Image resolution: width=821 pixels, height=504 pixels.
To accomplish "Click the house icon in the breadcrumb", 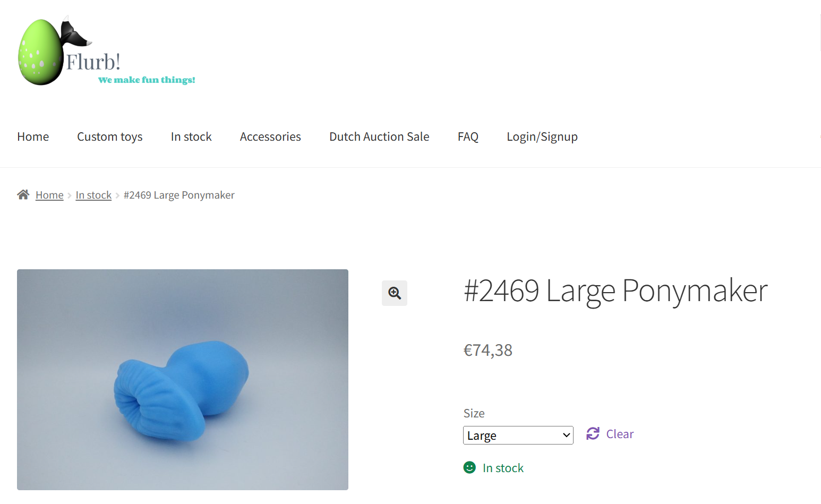I will point(23,195).
